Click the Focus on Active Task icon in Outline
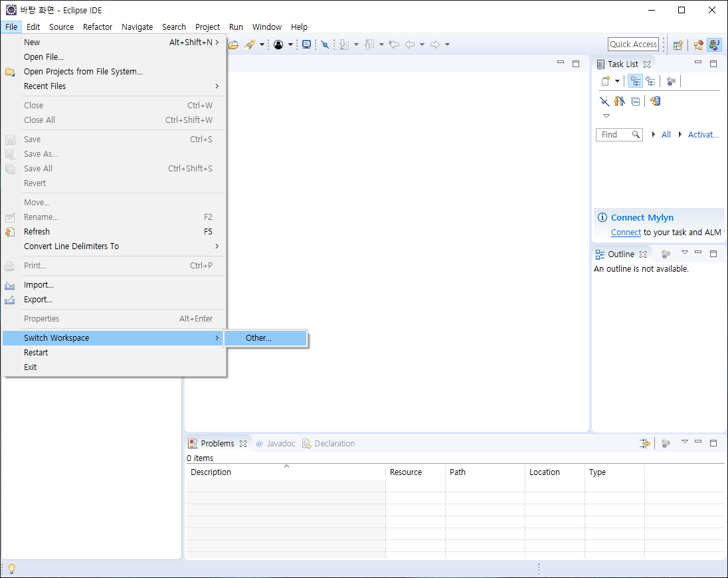 point(666,254)
